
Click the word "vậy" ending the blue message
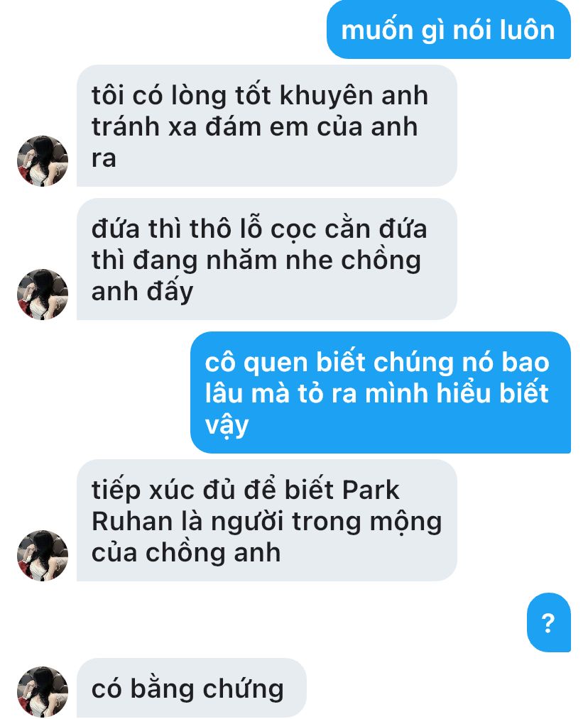pos(227,426)
